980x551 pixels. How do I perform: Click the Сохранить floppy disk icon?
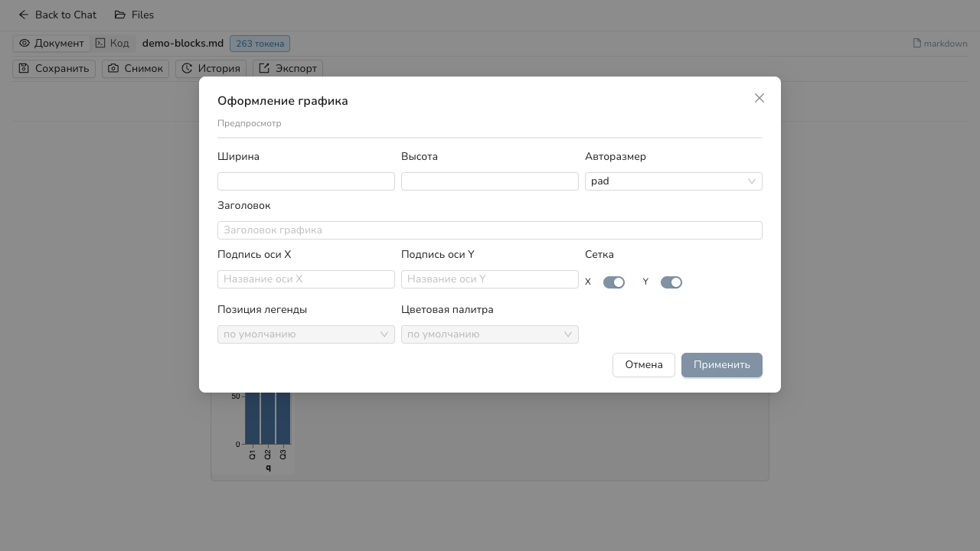click(24, 68)
